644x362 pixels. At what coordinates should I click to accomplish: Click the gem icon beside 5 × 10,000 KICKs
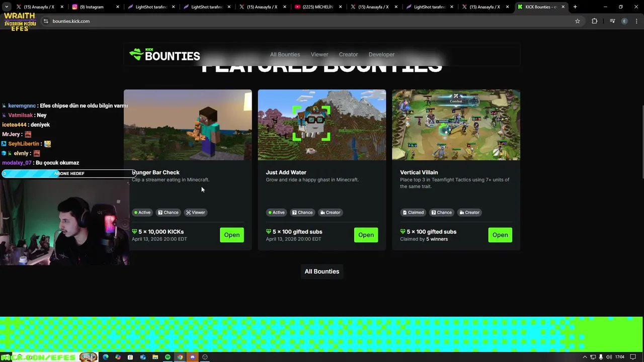[x=134, y=232]
